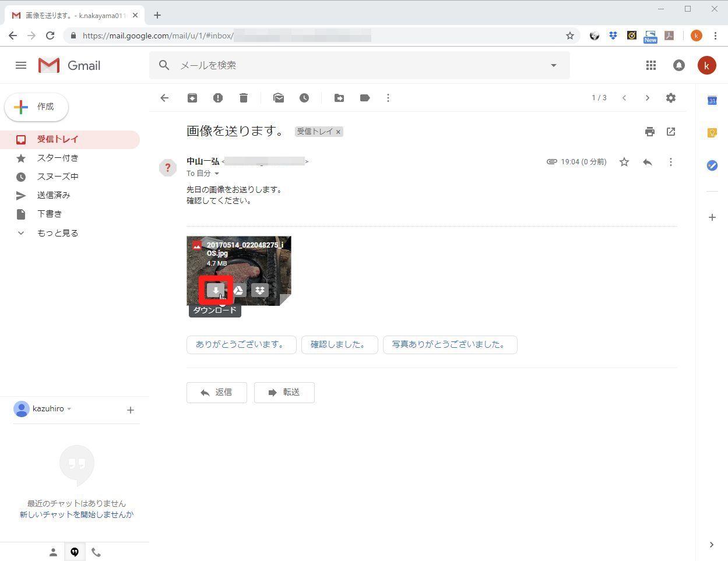Snooze the email with clock icon

coord(304,98)
